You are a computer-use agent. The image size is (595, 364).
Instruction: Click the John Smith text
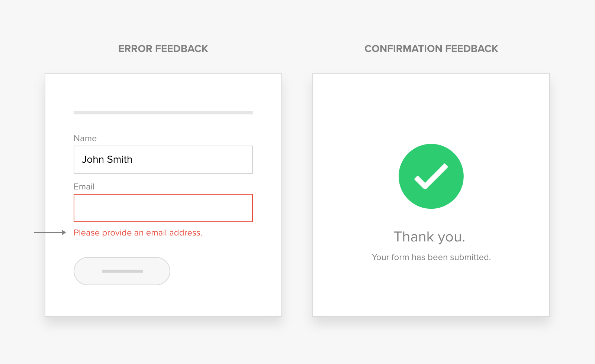107,159
